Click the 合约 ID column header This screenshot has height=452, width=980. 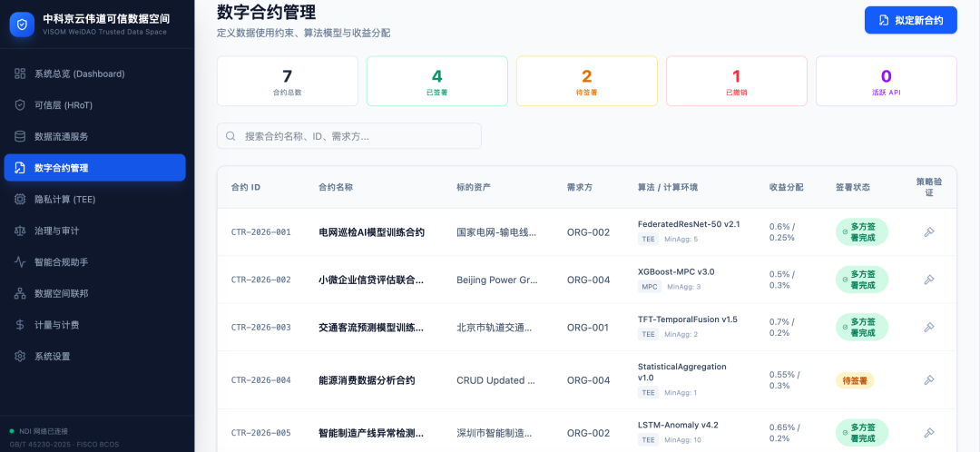tap(246, 187)
